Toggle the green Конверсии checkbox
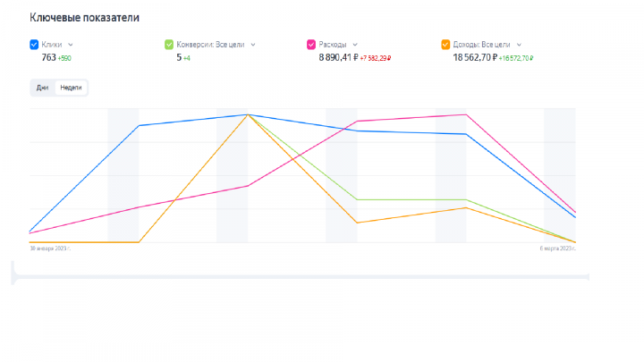Viewport: 644px width, 362px height. point(169,44)
